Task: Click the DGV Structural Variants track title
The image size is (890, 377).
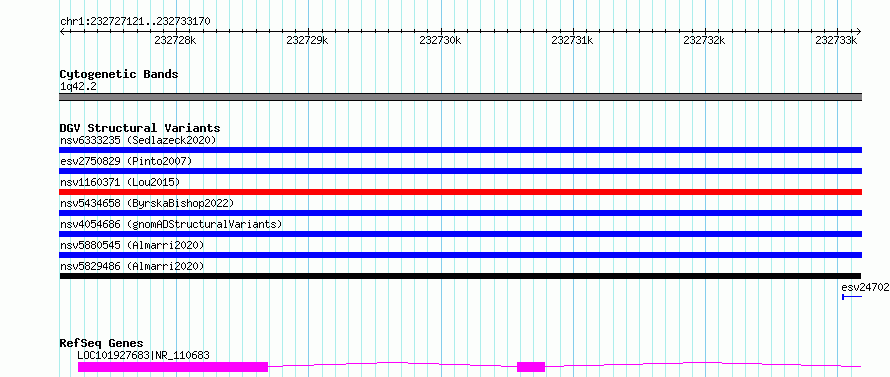Action: pos(140,128)
